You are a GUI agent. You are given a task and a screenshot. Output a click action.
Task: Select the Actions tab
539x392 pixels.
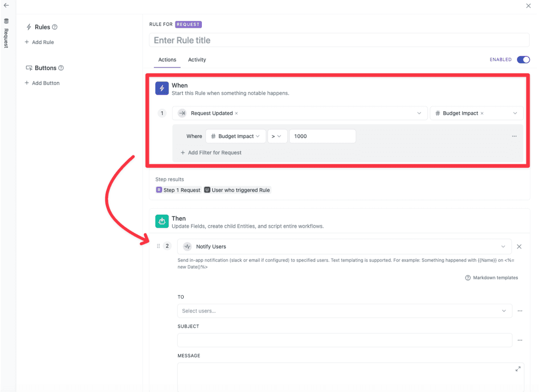(167, 60)
